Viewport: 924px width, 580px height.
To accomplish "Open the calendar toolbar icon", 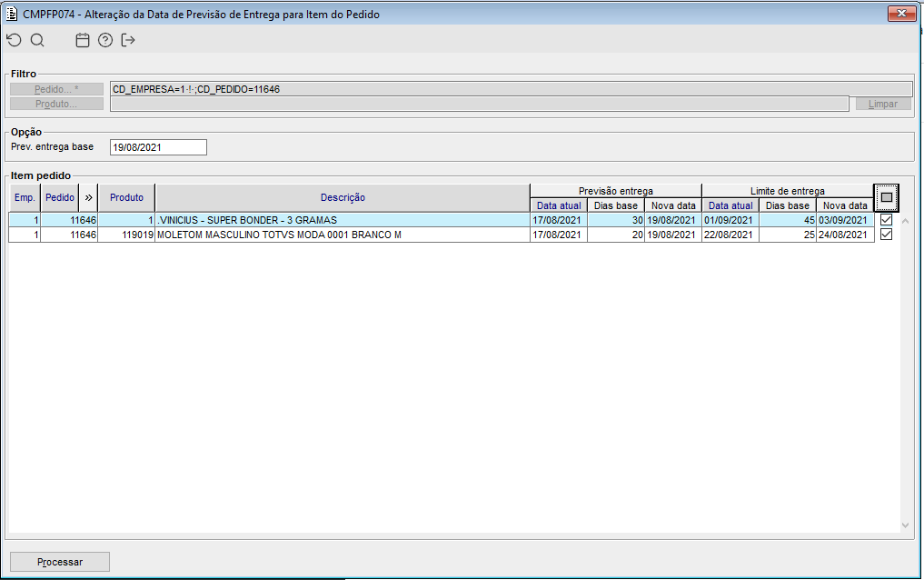I will point(83,40).
